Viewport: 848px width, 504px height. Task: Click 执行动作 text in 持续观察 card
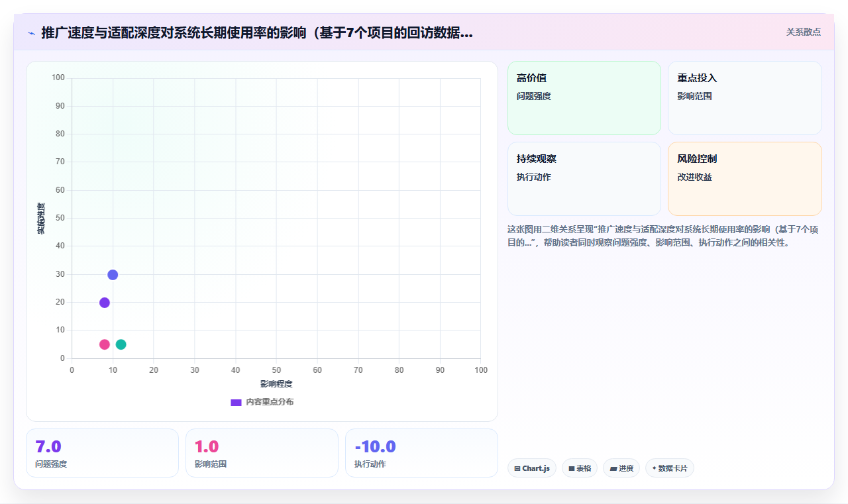click(534, 177)
